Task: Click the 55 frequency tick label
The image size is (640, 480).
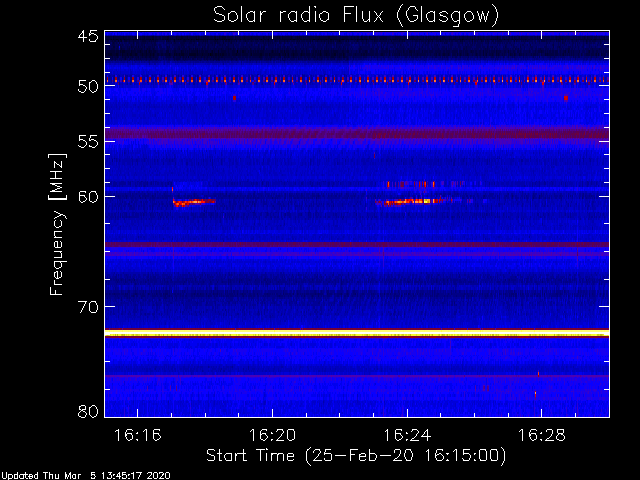Action: tap(88, 141)
